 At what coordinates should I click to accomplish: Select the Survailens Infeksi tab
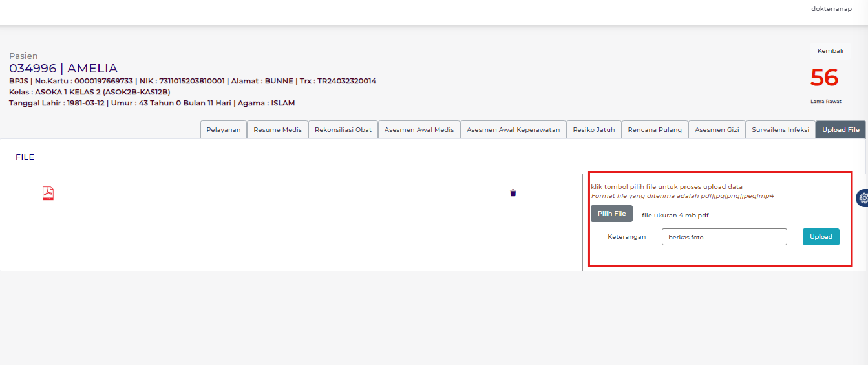point(780,130)
